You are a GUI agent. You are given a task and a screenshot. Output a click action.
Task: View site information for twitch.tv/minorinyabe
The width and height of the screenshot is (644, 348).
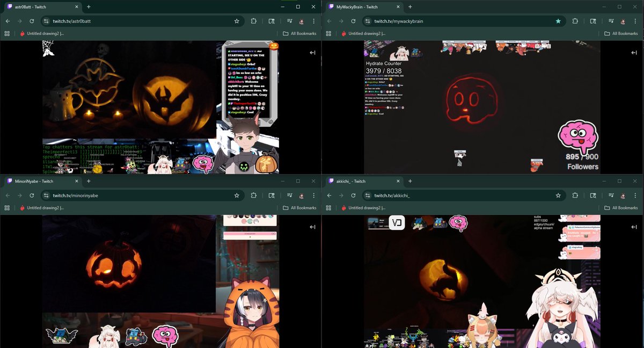click(47, 195)
